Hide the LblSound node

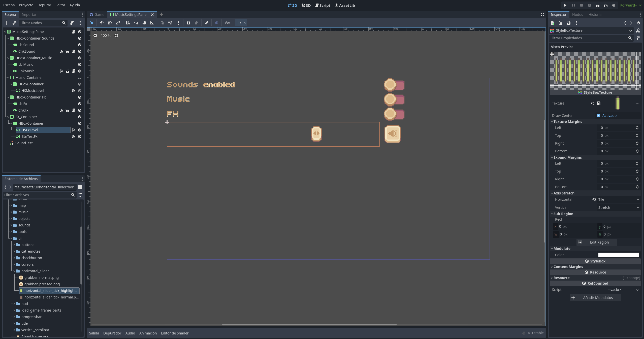79,45
